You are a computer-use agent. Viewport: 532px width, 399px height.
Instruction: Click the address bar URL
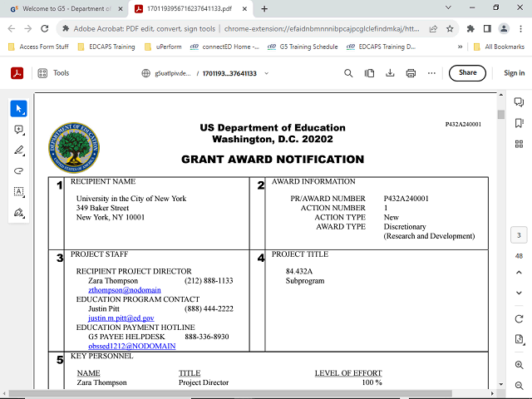(x=322, y=29)
